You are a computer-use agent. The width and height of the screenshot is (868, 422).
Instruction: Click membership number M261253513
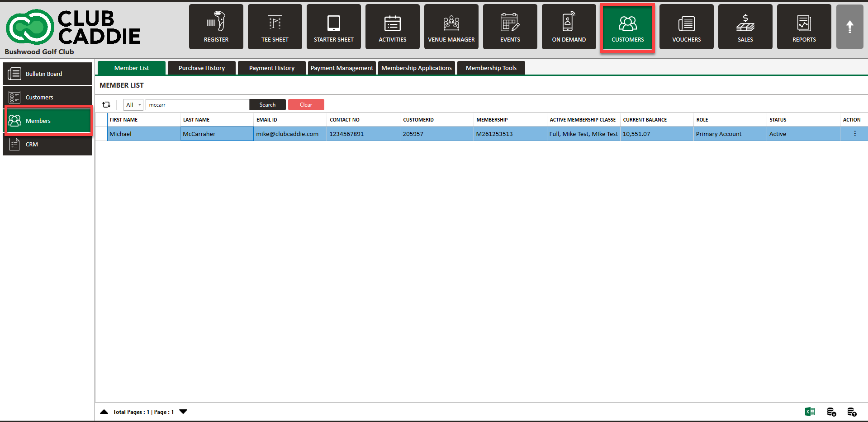tap(510, 134)
